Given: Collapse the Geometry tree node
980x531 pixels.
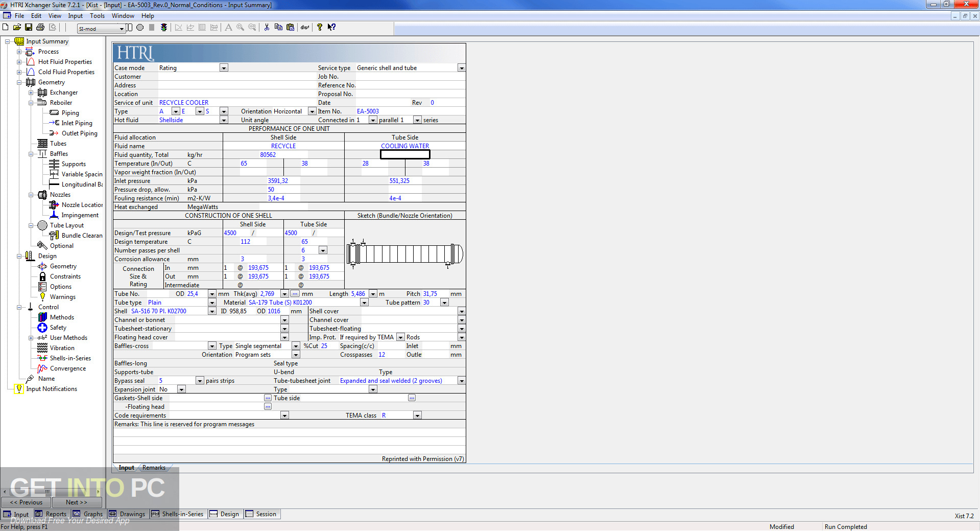Looking at the screenshot, I should [19, 82].
